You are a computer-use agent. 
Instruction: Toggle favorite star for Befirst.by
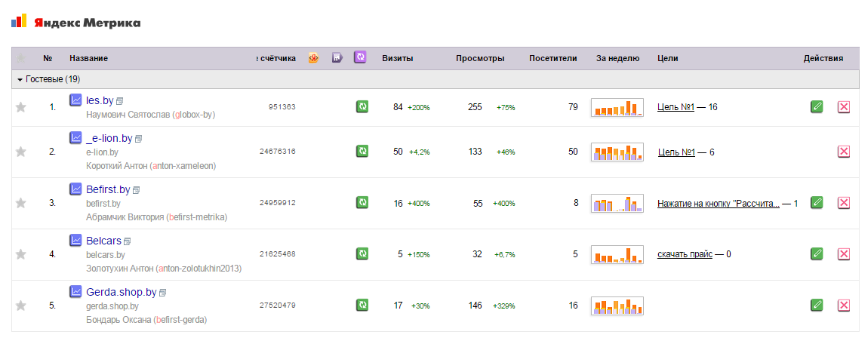click(x=21, y=202)
